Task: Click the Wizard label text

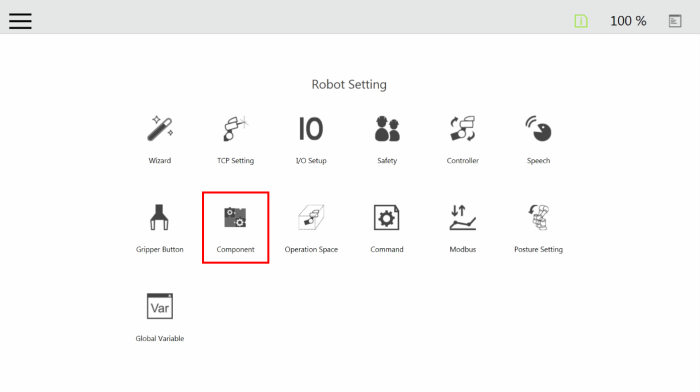Action: pyautogui.click(x=160, y=161)
